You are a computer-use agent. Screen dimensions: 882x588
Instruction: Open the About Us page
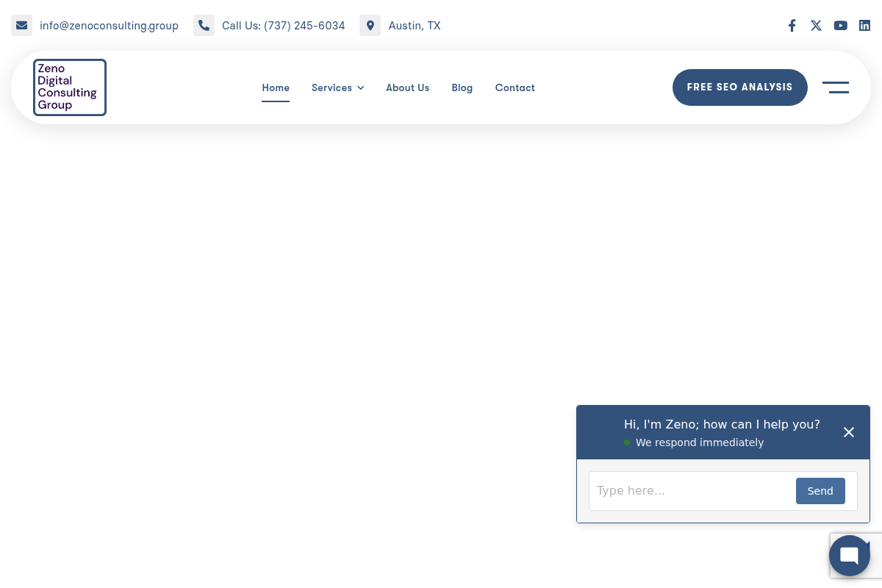click(x=407, y=87)
